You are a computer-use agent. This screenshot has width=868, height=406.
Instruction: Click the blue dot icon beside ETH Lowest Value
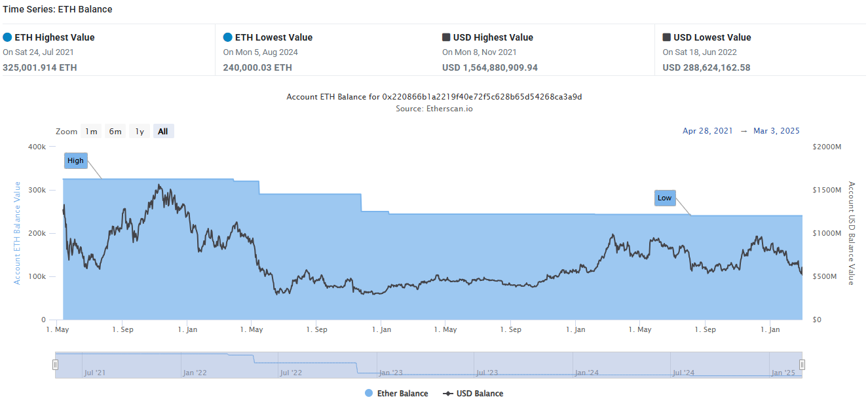[x=228, y=37]
